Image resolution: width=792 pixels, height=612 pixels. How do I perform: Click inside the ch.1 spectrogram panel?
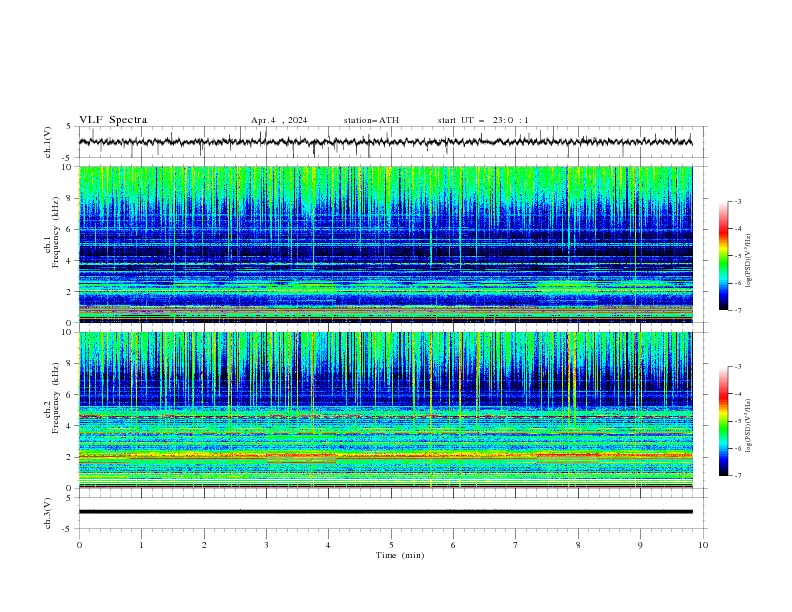[385, 244]
